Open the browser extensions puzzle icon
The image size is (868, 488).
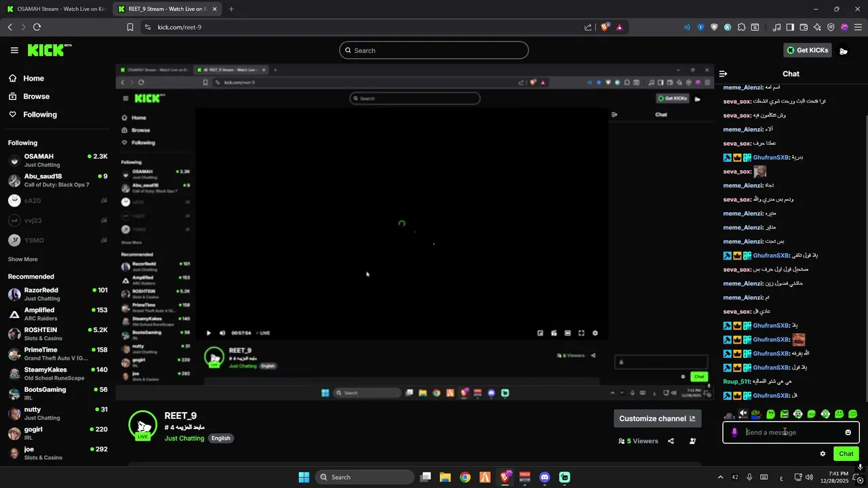click(741, 27)
